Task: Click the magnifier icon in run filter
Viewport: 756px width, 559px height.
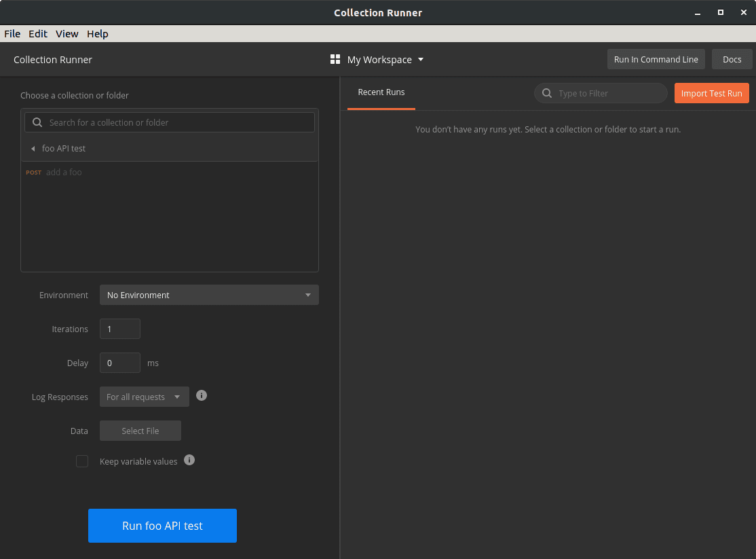Action: coord(547,94)
